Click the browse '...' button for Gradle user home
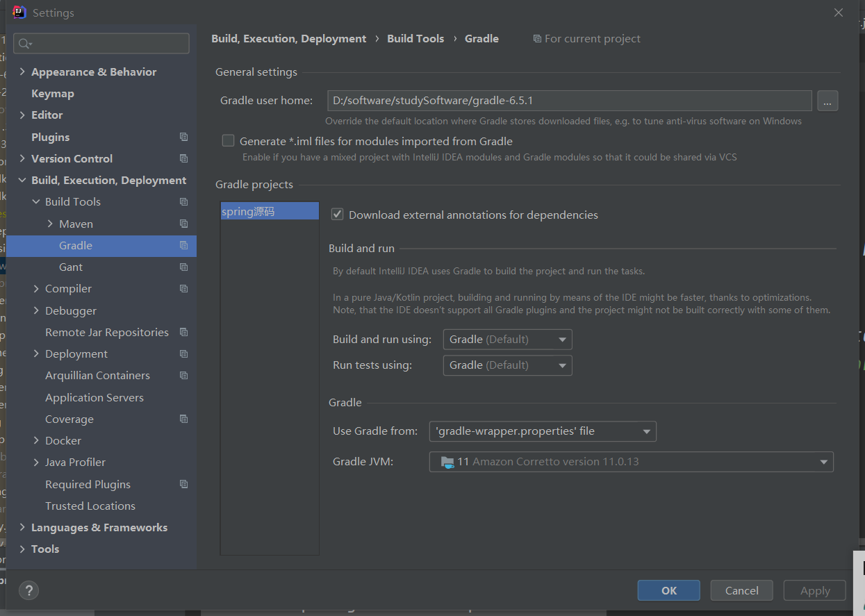 point(827,101)
